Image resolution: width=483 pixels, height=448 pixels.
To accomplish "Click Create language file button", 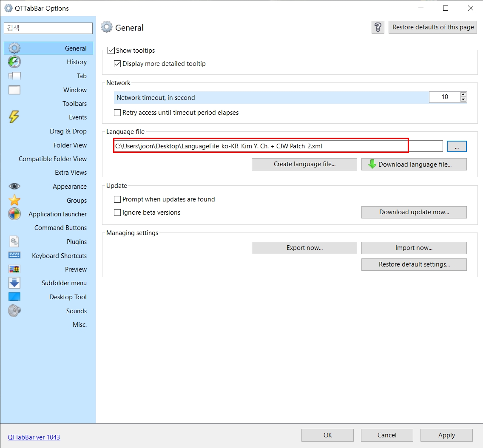I will (x=304, y=164).
